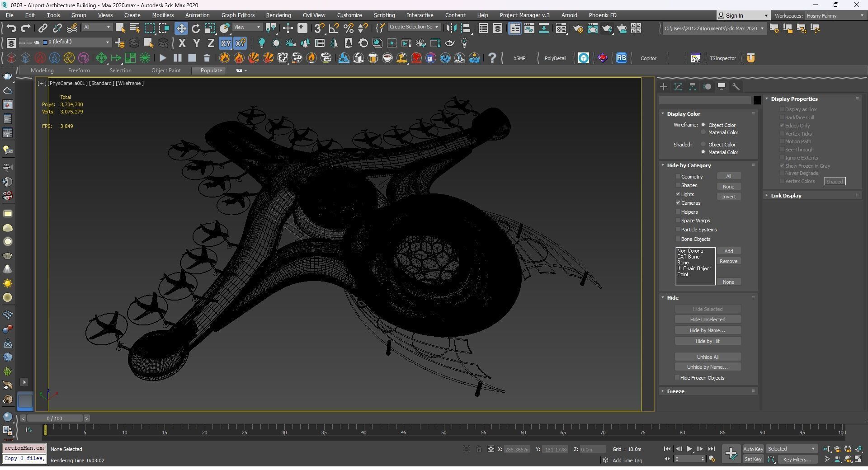This screenshot has height=470, width=868.
Task: Switch to the Freeform ribbon tab
Action: (79, 70)
